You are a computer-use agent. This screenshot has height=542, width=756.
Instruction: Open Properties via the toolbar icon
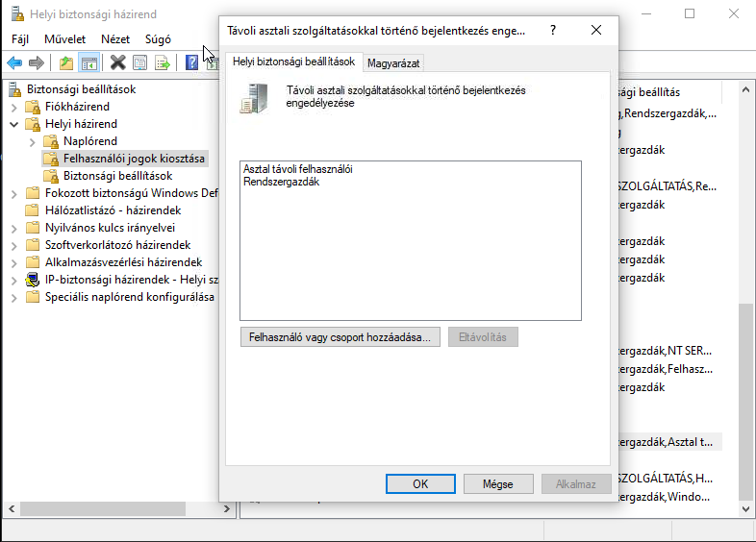140,62
